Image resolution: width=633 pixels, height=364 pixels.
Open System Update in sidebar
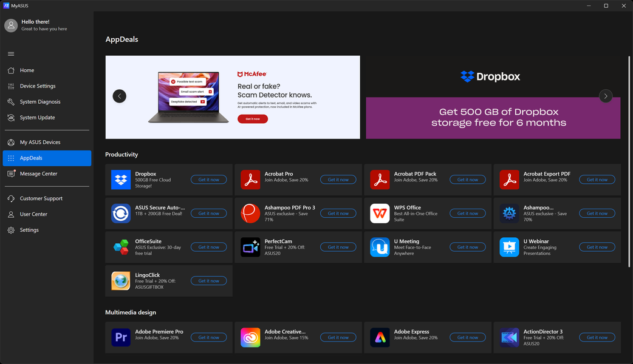coord(47,117)
